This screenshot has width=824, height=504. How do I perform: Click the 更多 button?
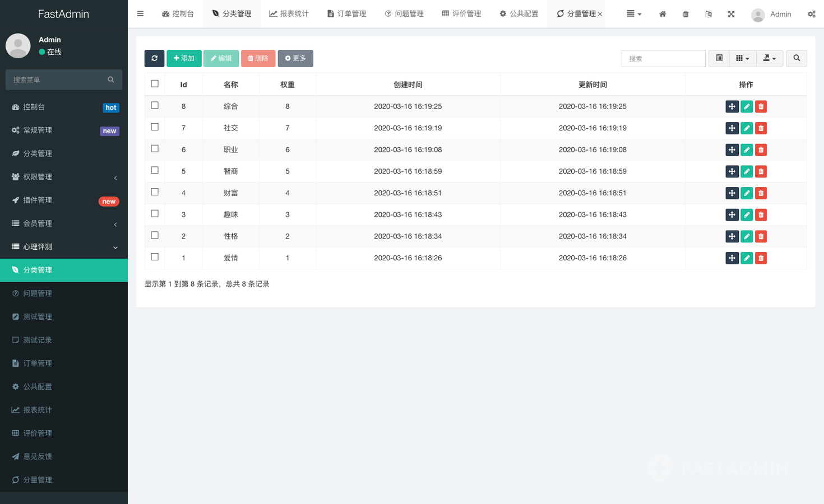[295, 58]
